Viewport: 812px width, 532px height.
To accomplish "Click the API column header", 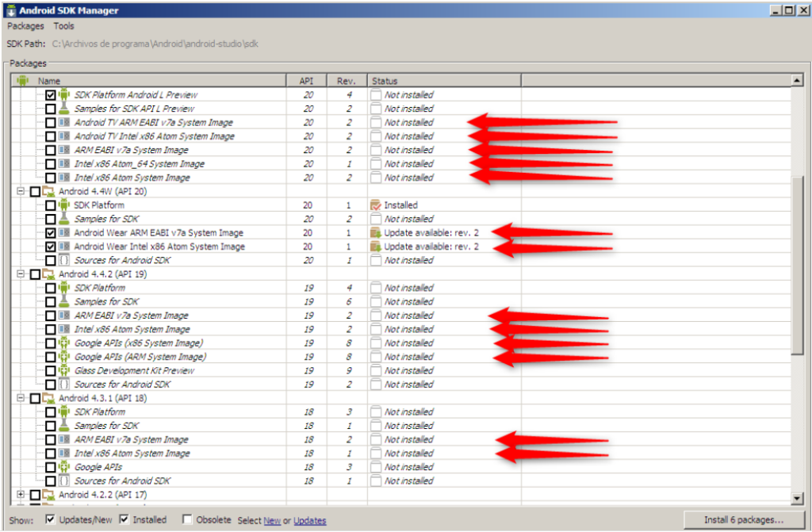I will click(x=307, y=80).
